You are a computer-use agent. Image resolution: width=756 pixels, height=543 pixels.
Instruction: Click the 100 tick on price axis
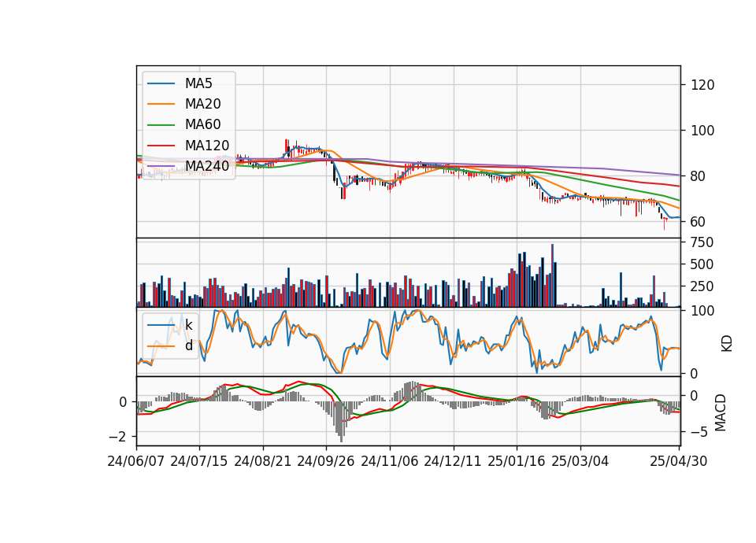[702, 131]
